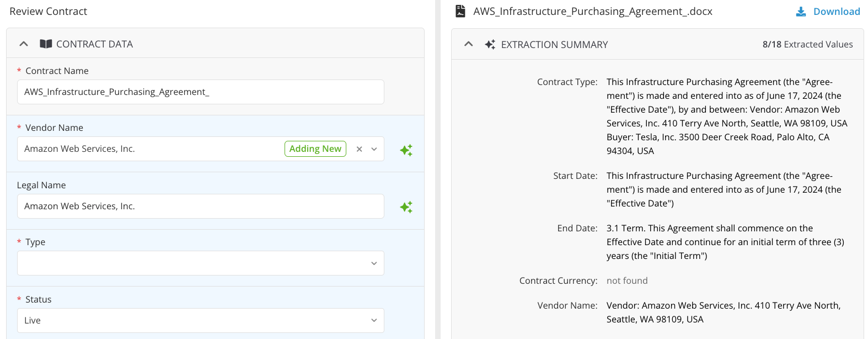Click the download arrow icon
Image resolution: width=868 pixels, height=339 pixels.
(x=801, y=12)
